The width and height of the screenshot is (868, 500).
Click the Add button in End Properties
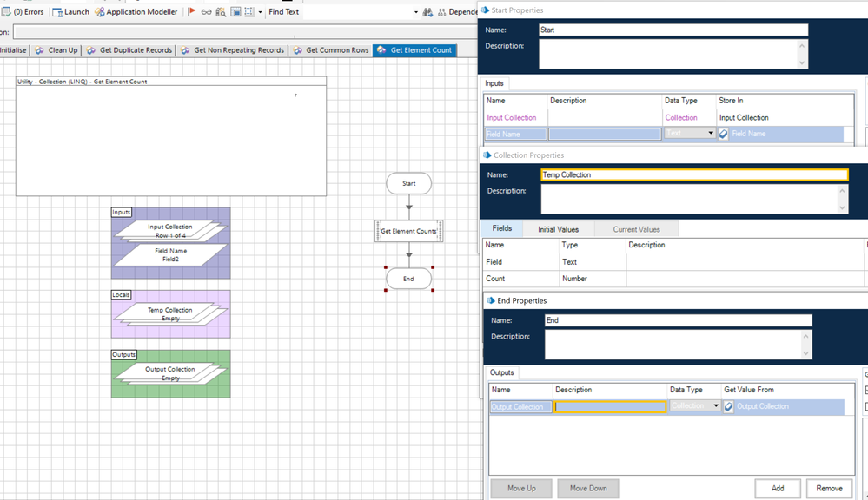click(x=778, y=488)
